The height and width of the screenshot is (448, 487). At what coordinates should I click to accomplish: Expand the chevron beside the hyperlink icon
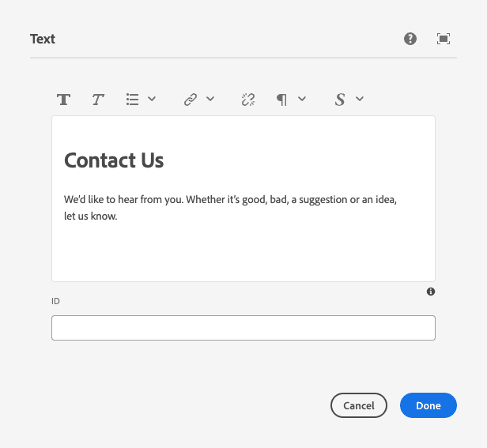210,100
